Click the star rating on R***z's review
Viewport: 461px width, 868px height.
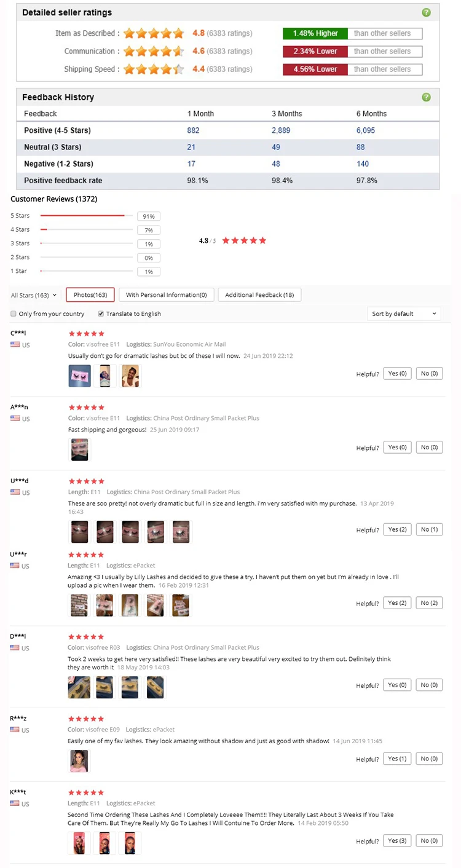point(86,719)
